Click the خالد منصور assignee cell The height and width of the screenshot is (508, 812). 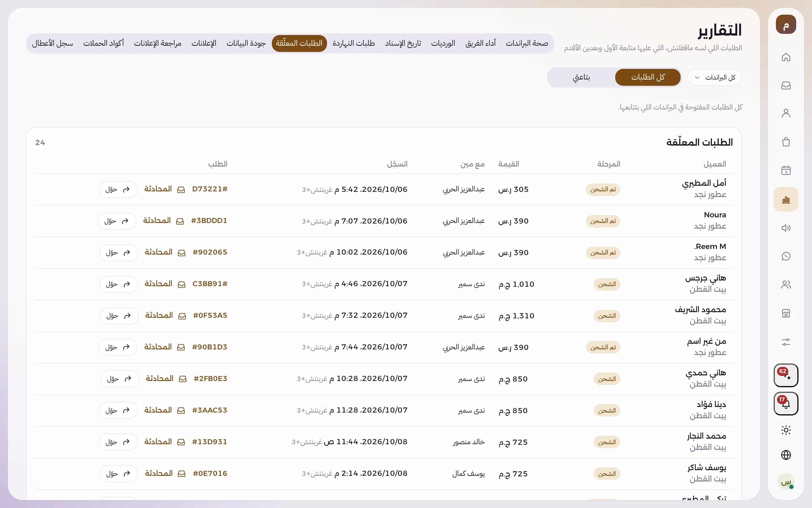[x=469, y=442]
